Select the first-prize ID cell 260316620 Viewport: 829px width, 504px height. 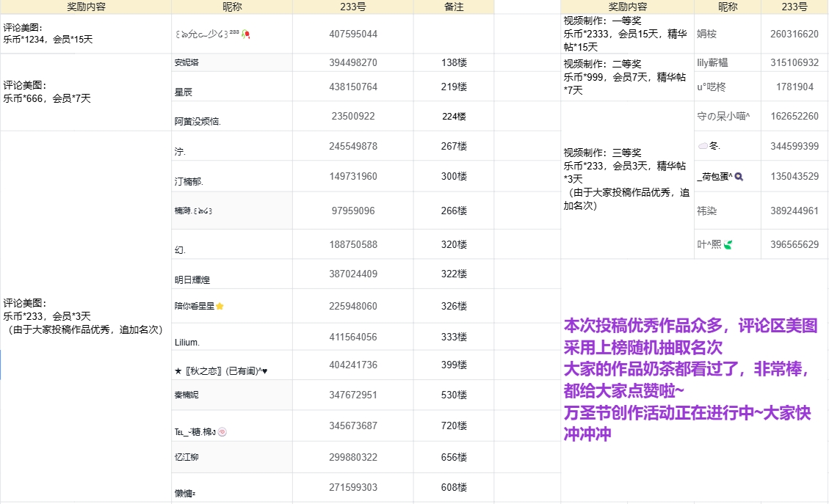pyautogui.click(x=794, y=34)
